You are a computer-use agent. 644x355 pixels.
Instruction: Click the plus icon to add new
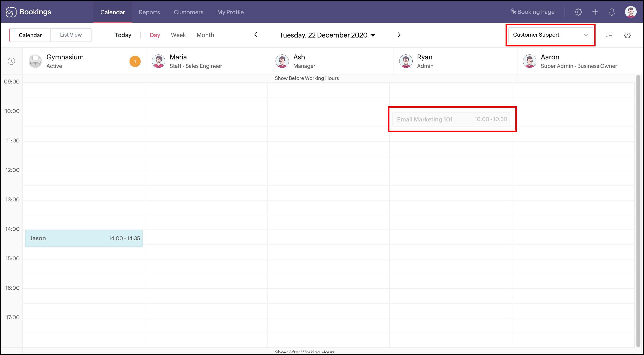point(595,12)
